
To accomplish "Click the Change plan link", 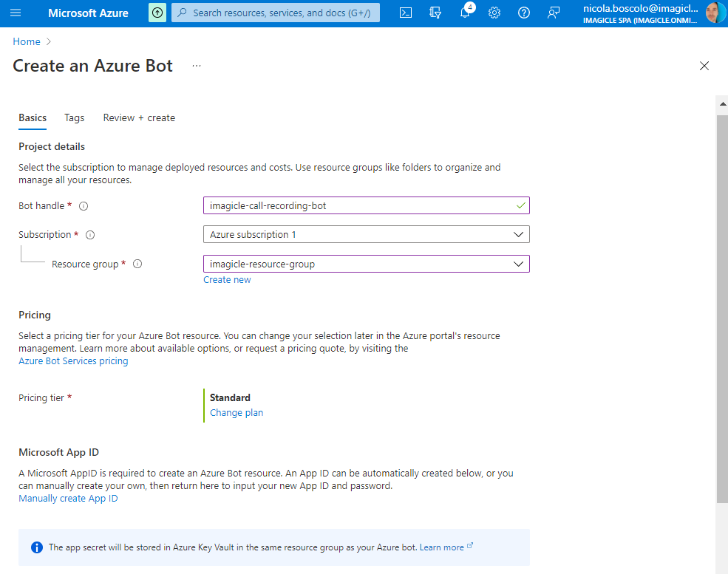I will point(237,413).
